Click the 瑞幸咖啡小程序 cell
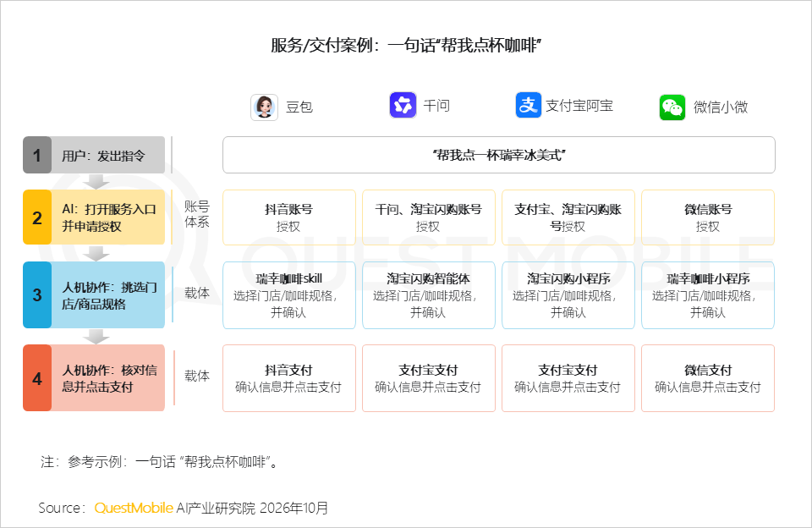The height and width of the screenshot is (528, 812). tap(708, 295)
